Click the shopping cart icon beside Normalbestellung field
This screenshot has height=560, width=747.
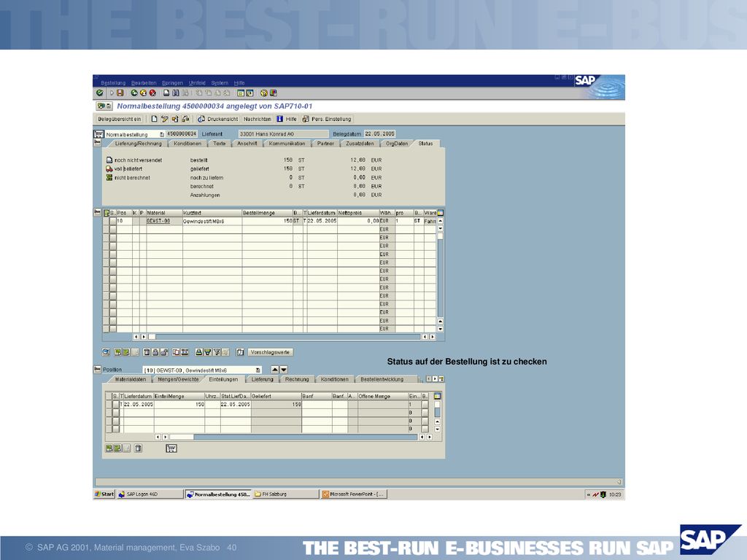point(98,134)
